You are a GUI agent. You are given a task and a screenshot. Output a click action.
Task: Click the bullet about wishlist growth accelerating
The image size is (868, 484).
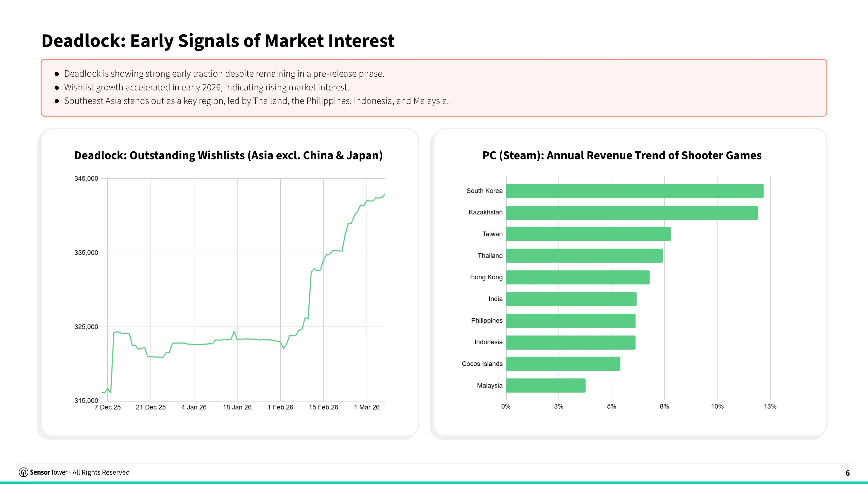point(207,87)
